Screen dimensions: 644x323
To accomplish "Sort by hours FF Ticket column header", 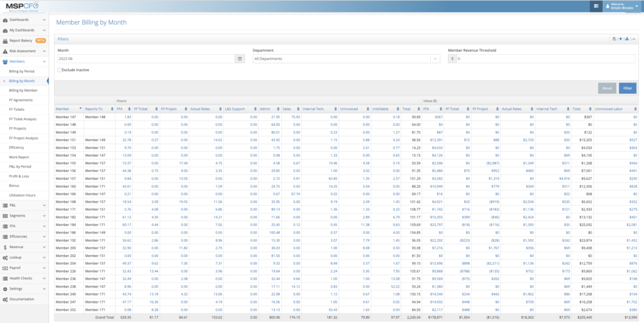I will 146,109.
